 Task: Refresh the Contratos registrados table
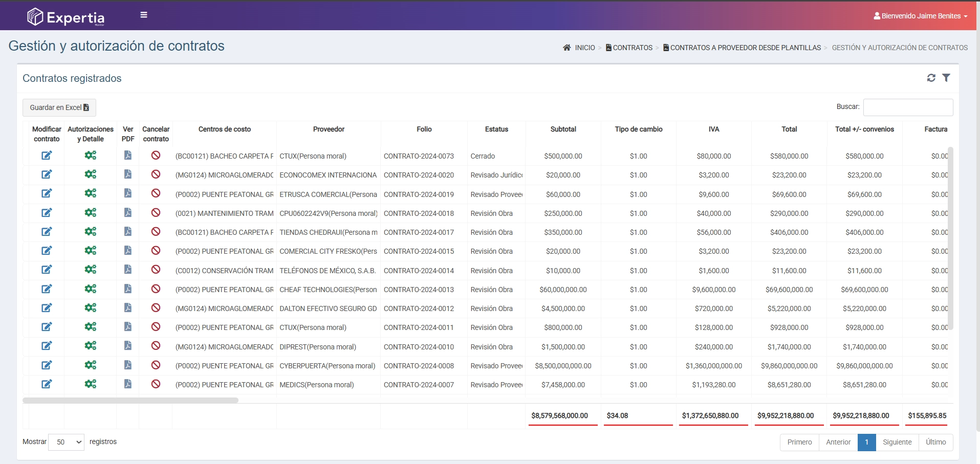(931, 78)
